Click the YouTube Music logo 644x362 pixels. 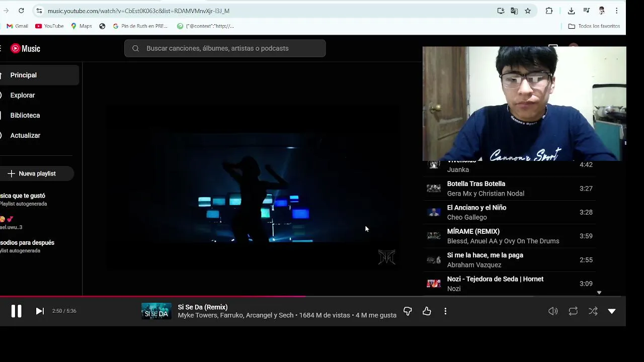point(26,48)
